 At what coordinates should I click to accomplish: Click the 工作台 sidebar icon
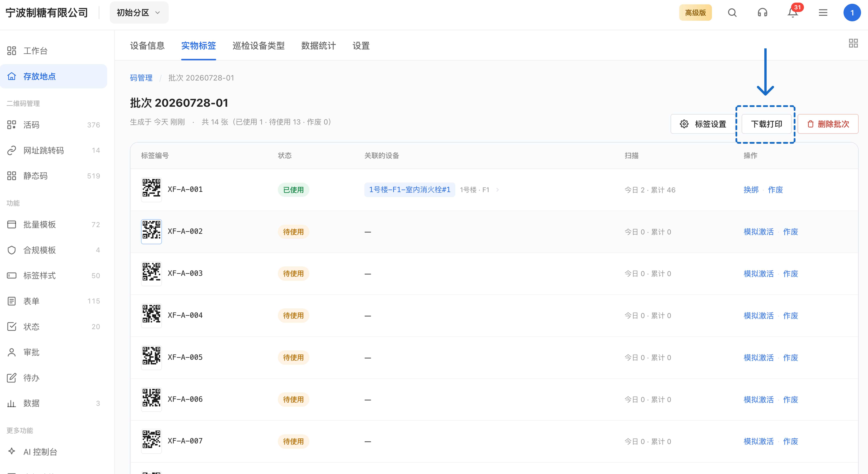12,51
